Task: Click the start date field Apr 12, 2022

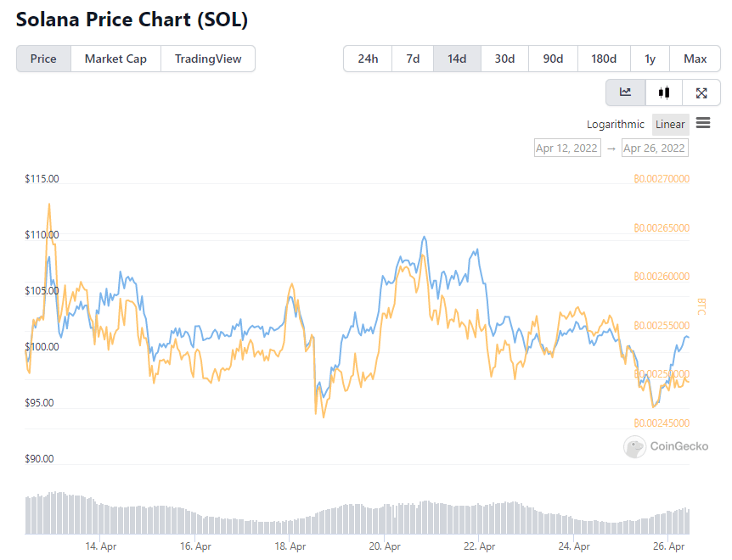Action: pos(566,148)
